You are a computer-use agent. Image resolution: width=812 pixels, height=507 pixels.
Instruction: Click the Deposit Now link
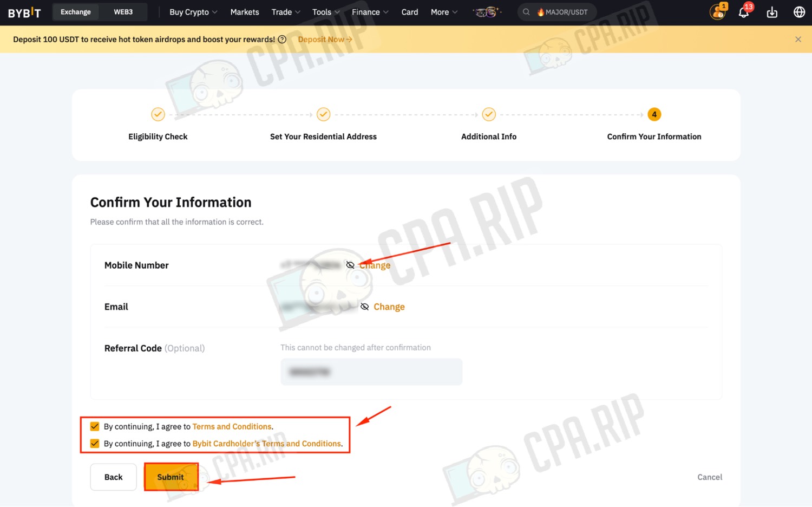(x=325, y=40)
